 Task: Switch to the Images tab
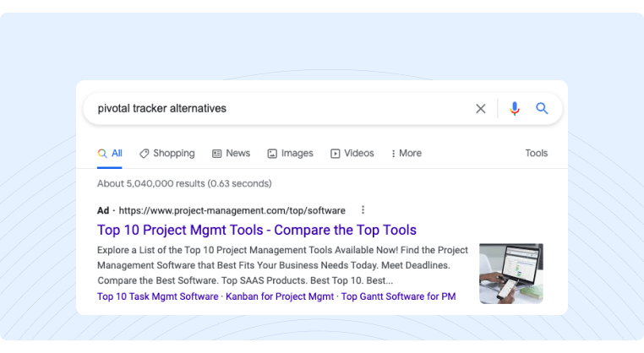tap(291, 153)
